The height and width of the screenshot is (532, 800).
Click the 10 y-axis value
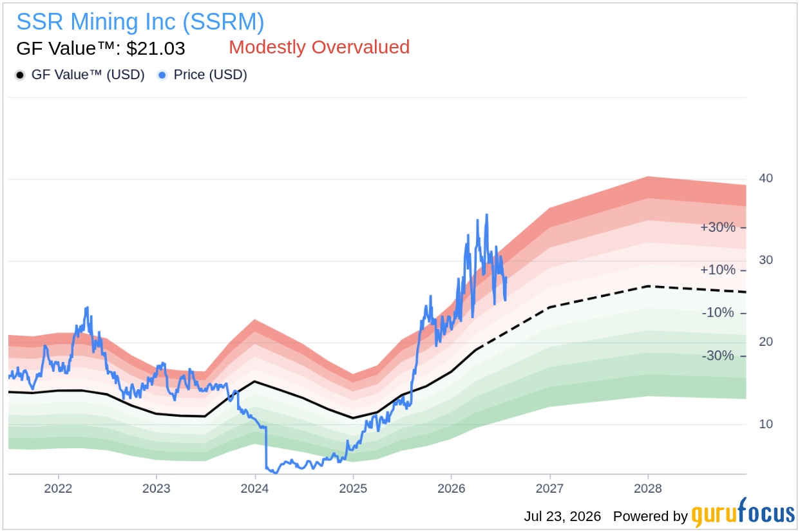pyautogui.click(x=765, y=424)
